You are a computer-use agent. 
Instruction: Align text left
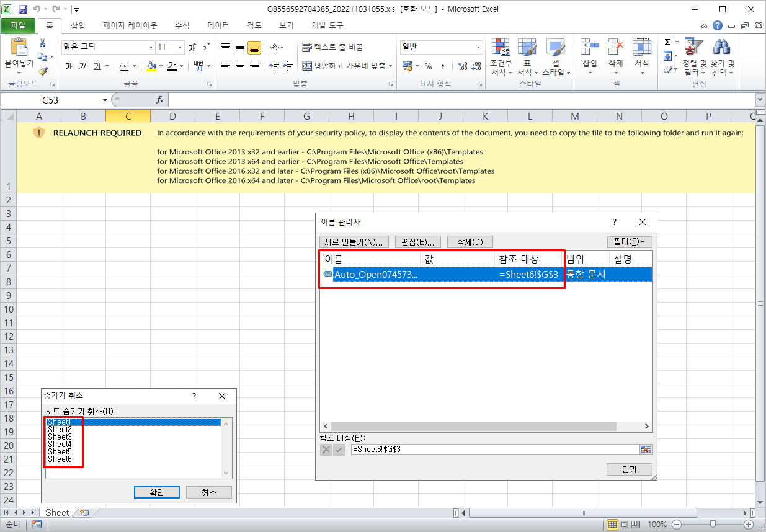pos(226,66)
